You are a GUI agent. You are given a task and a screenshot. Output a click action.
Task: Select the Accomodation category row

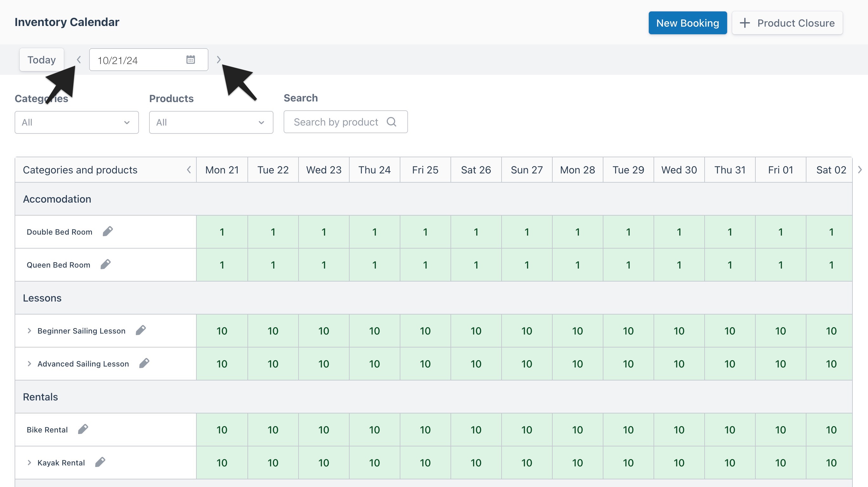click(x=434, y=199)
